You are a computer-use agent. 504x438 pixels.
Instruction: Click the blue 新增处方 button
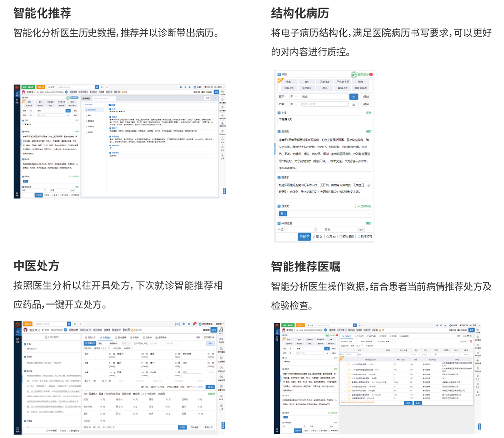point(90,343)
